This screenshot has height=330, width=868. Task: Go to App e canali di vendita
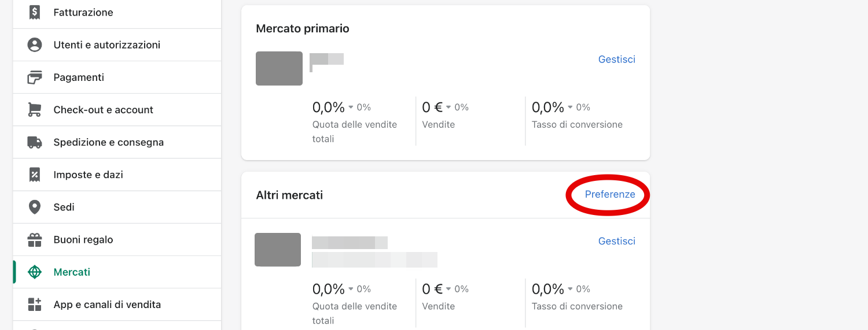(107, 305)
